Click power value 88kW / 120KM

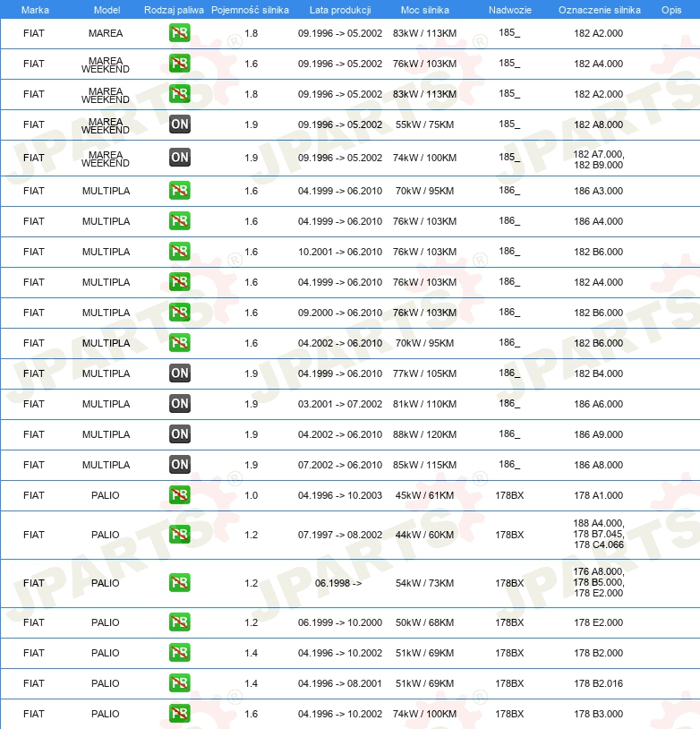click(x=424, y=434)
